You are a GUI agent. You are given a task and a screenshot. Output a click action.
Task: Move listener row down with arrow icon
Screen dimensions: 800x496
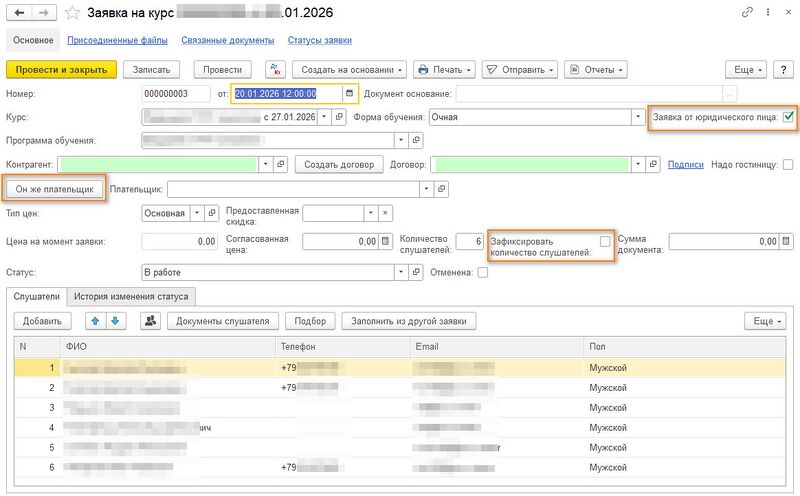pos(114,321)
